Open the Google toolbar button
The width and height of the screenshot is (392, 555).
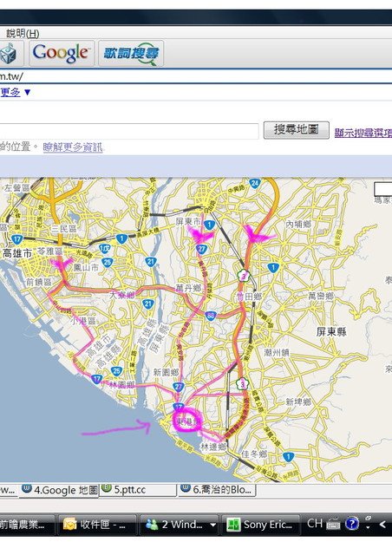point(62,53)
